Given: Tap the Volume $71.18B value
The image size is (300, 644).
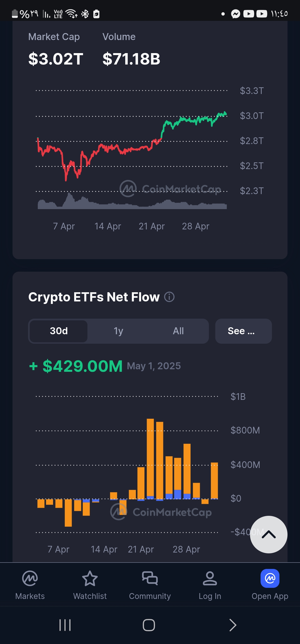Looking at the screenshot, I should pyautogui.click(x=131, y=59).
